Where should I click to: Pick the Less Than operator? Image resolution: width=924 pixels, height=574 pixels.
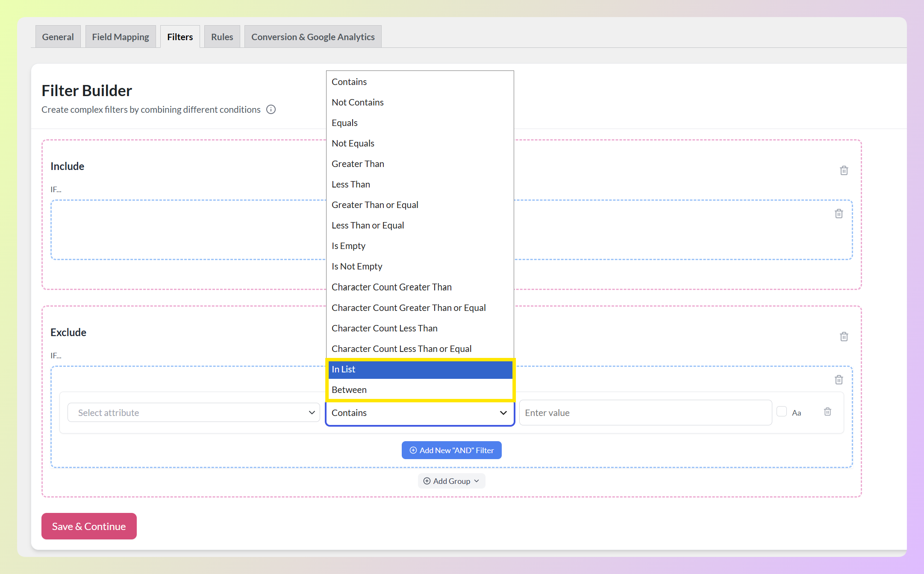pos(420,184)
